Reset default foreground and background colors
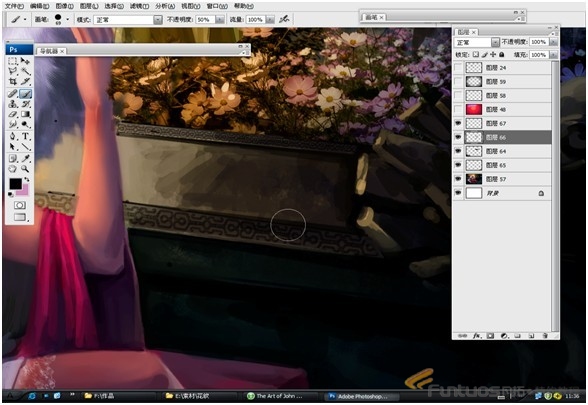This screenshot has width=588, height=405. point(11,194)
